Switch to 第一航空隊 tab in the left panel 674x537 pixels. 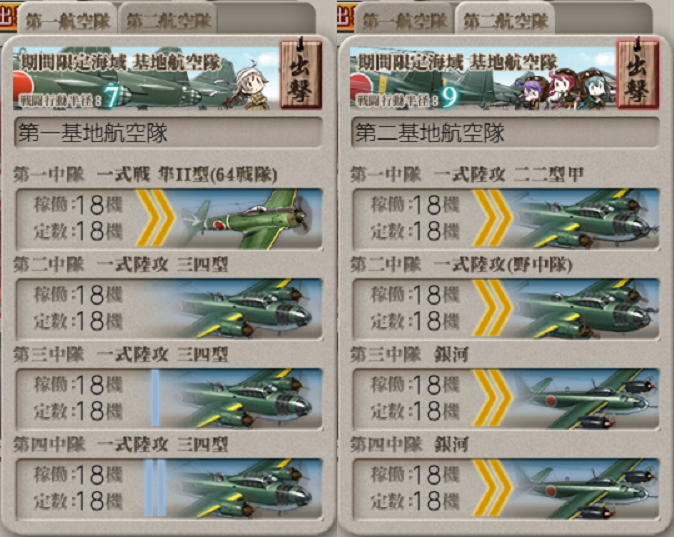click(68, 21)
